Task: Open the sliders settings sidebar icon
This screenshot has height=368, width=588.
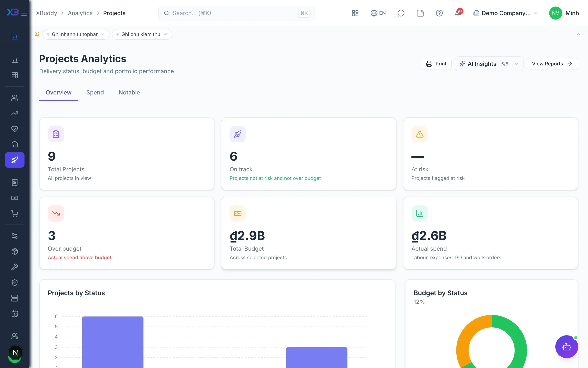Action: click(x=14, y=236)
